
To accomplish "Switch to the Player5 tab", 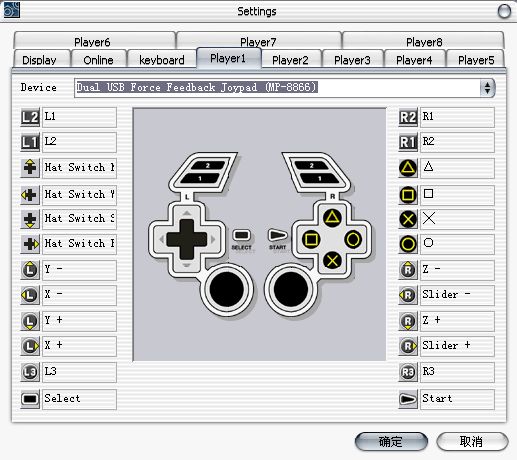I will pos(475,59).
